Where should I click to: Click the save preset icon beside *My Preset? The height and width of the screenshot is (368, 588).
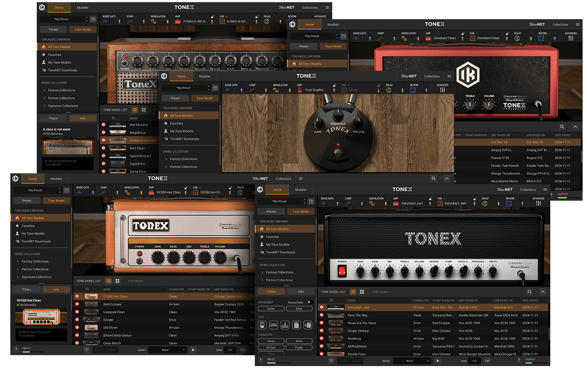(x=312, y=201)
